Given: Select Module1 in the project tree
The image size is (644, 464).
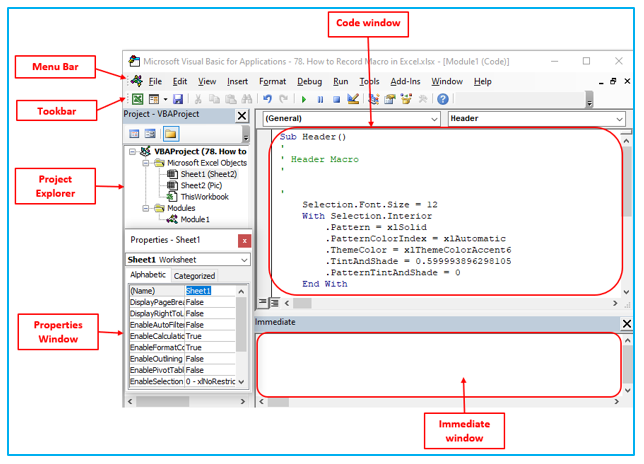Looking at the screenshot, I should point(195,219).
